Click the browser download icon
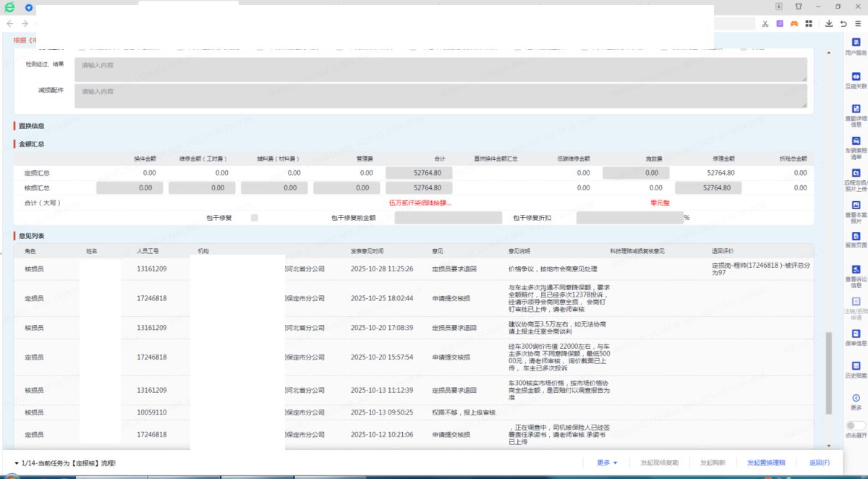Screen dimensions: 868x479 [x=829, y=24]
